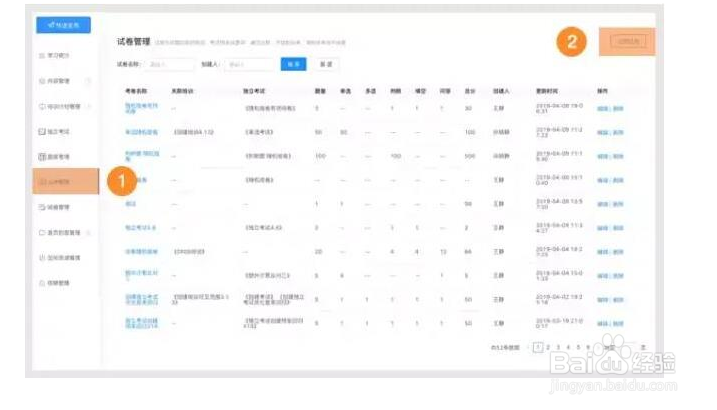Go to pagination page 2
This screenshot has height=410, width=717.
(548, 347)
